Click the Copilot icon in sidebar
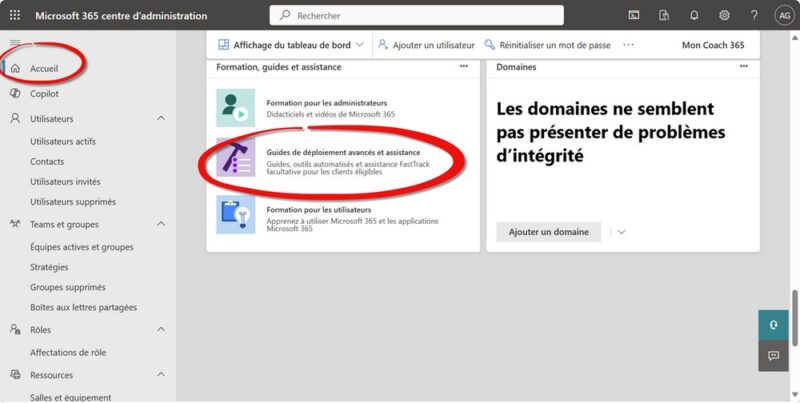 15,93
